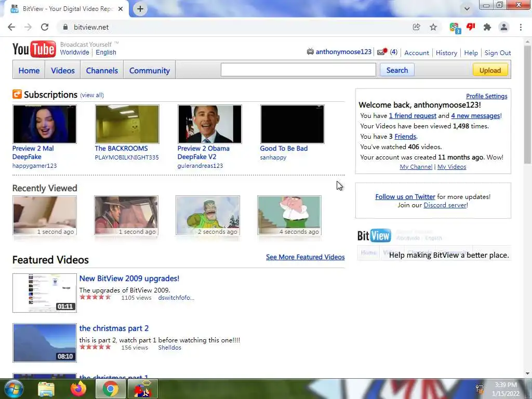Open the Channels tab

click(102, 70)
